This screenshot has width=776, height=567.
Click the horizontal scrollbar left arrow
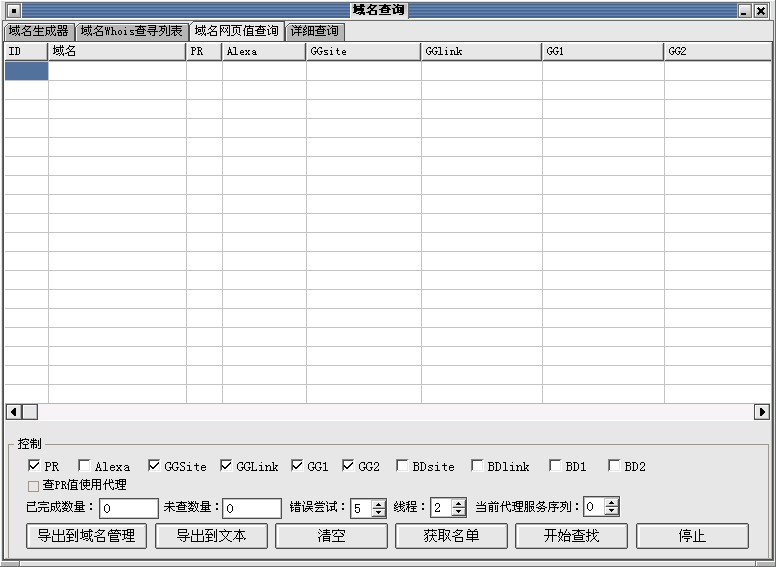(x=13, y=412)
